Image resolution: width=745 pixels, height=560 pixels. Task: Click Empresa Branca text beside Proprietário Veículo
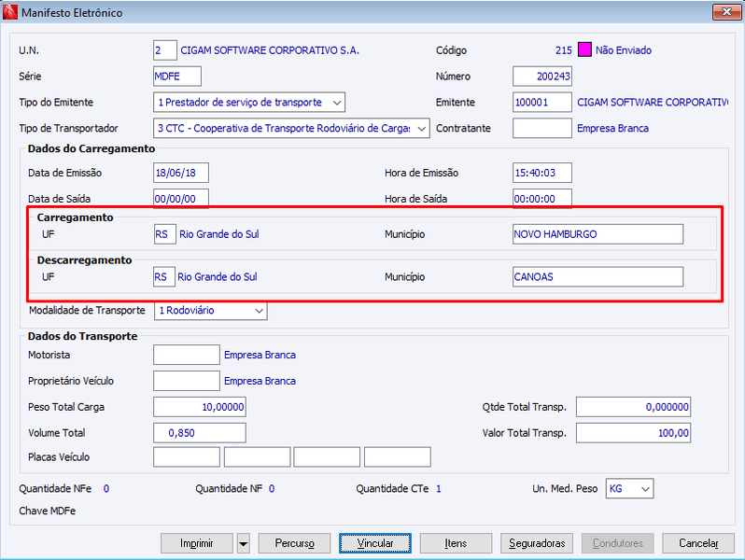click(x=260, y=381)
